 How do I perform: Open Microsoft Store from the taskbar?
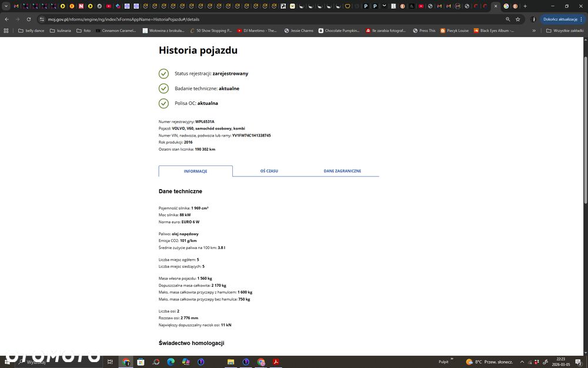[x=141, y=362]
